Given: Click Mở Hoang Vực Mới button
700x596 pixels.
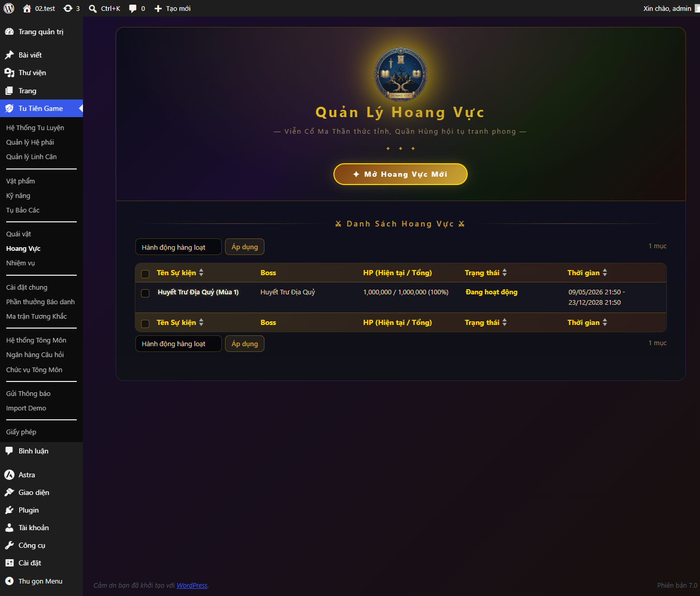Looking at the screenshot, I should pyautogui.click(x=400, y=174).
